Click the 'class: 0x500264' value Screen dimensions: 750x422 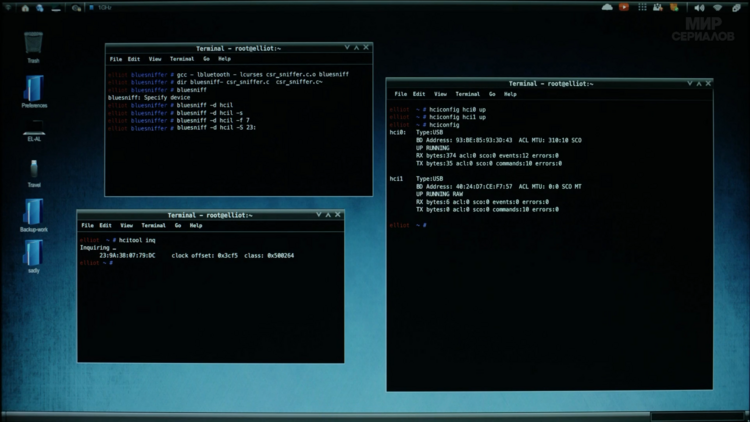(269, 255)
